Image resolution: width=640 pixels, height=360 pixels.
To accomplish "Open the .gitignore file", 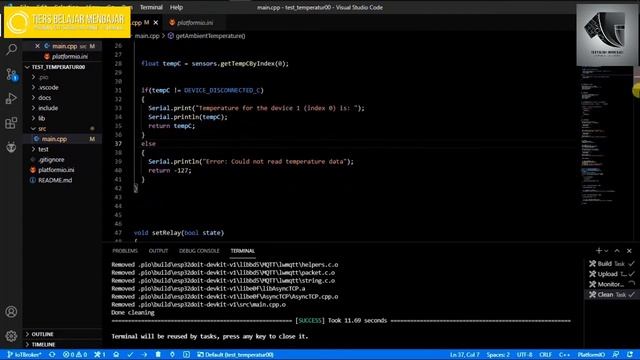I will (x=51, y=160).
